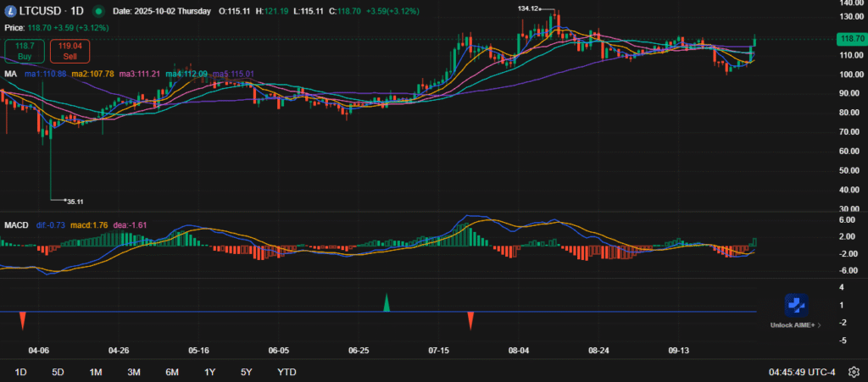The image size is (868, 382).
Task: Expand the MA indicator label
Action: coord(10,75)
